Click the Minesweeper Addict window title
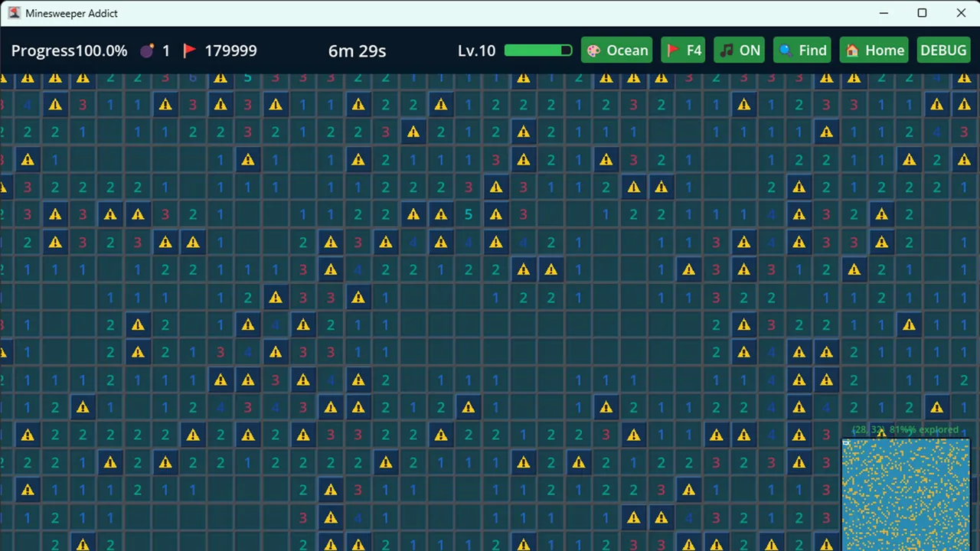Image resolution: width=980 pixels, height=551 pixels. coord(71,13)
